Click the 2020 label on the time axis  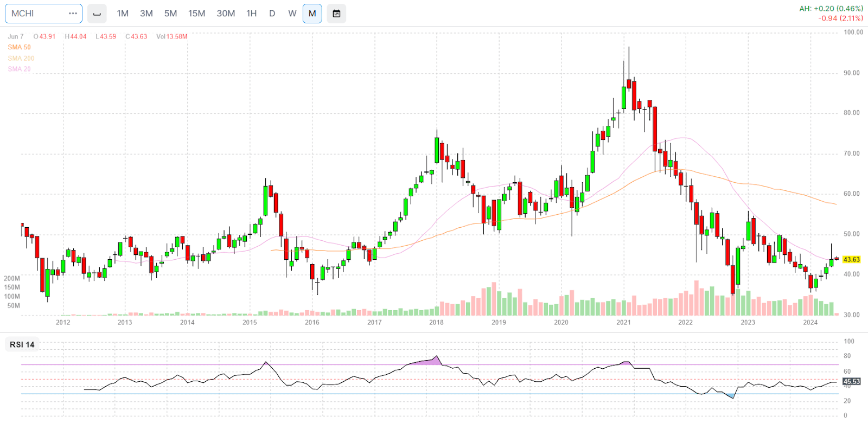click(561, 322)
